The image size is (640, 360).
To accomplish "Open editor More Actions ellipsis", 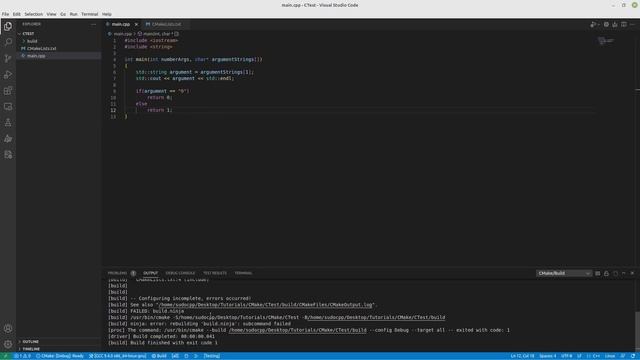I will 632,24.
